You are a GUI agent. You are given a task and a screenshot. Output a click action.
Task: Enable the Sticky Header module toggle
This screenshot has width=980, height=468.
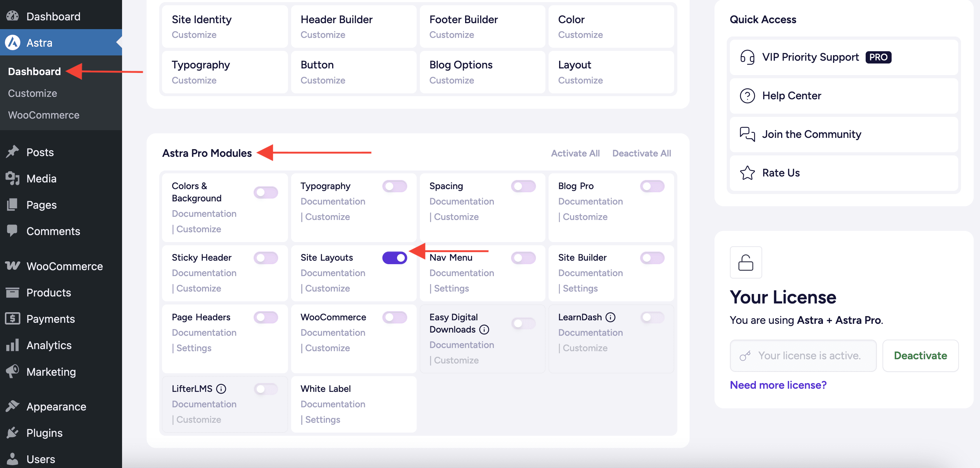pos(266,258)
